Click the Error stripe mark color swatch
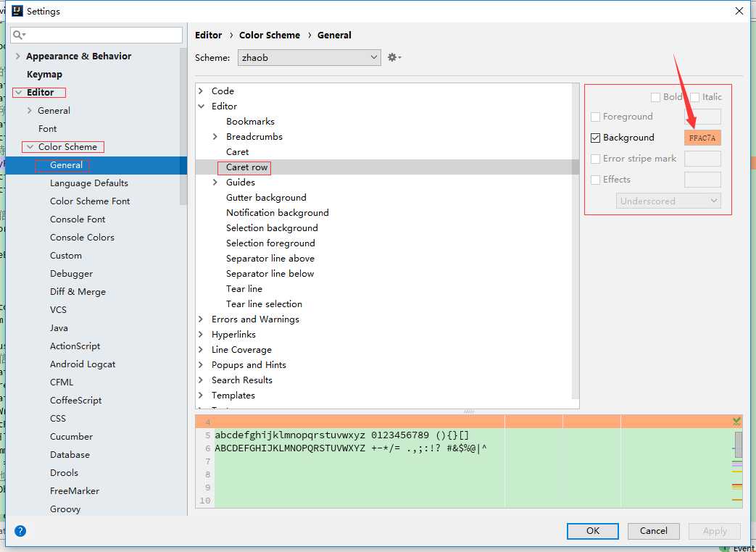756x552 pixels. click(x=702, y=159)
